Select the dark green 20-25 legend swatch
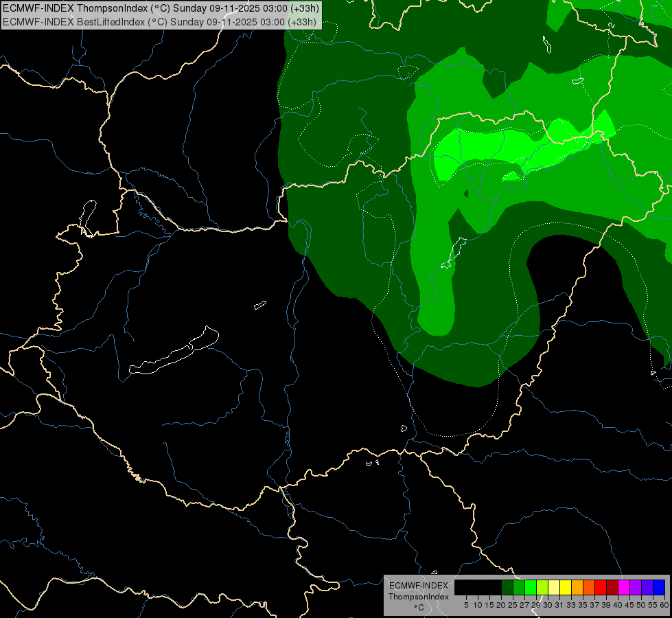Screen dimensions: 672x618 [507, 587]
